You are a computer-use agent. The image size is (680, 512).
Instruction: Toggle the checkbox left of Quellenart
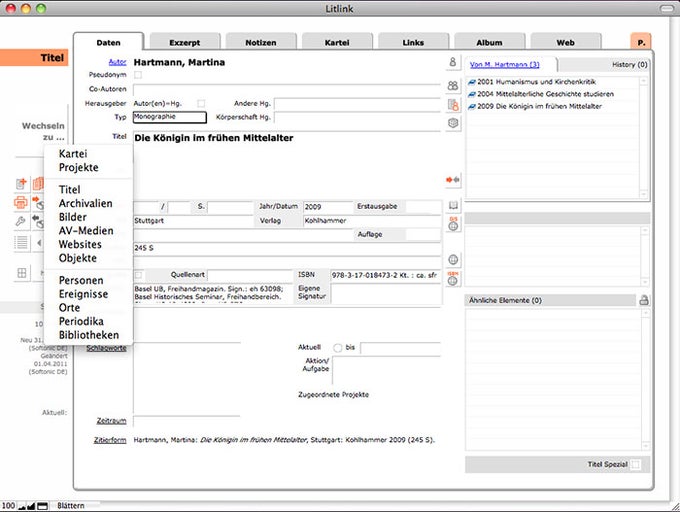click(x=138, y=275)
